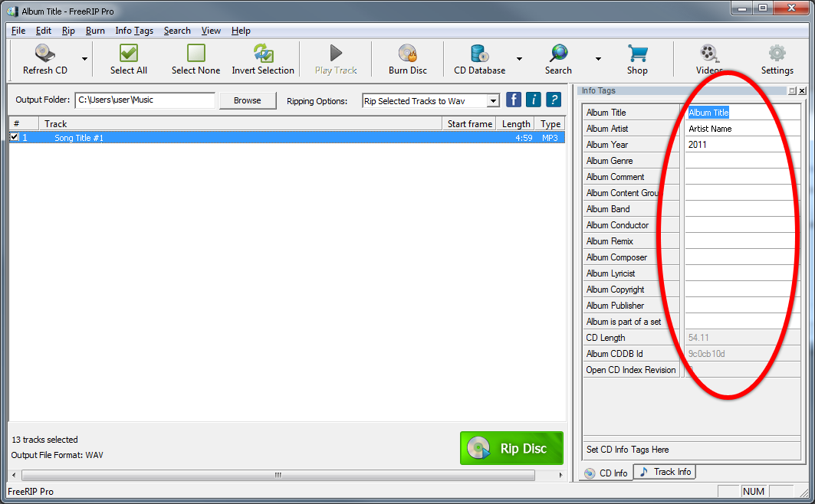
Task: Click the Open CD Index Revision label
Action: 631,370
